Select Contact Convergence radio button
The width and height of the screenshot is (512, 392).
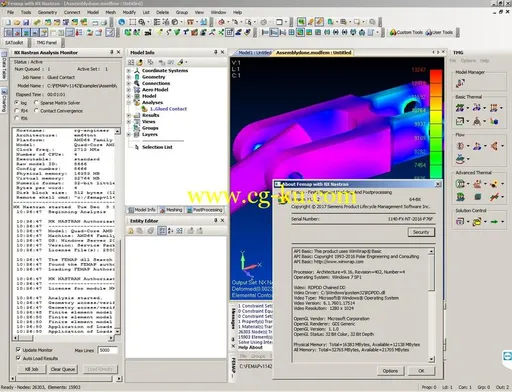(36, 110)
